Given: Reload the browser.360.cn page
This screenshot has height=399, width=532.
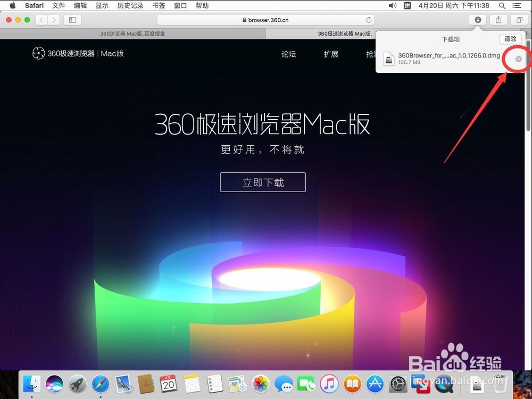Looking at the screenshot, I should tap(369, 20).
